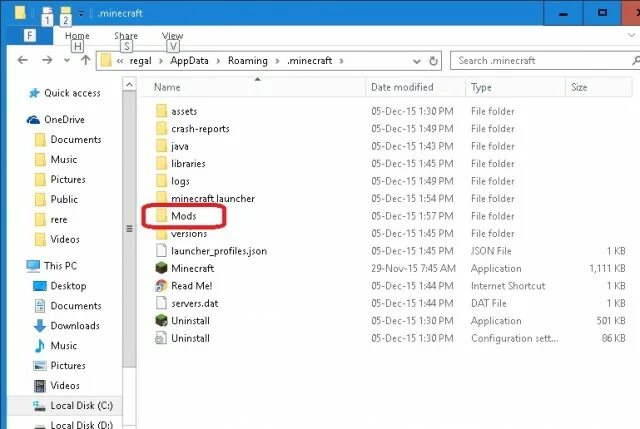Click the Pictures icon under This PC
Image resolution: width=640 pixels, height=429 pixels.
(x=40, y=365)
